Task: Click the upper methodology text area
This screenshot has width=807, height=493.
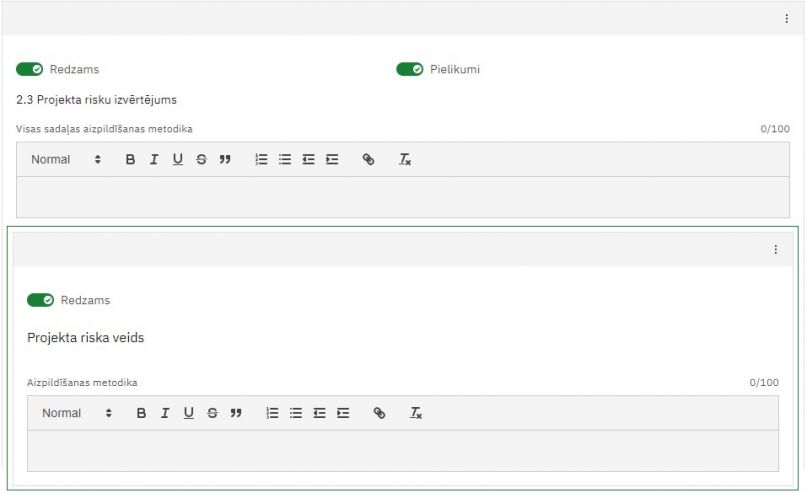Action: (403, 197)
